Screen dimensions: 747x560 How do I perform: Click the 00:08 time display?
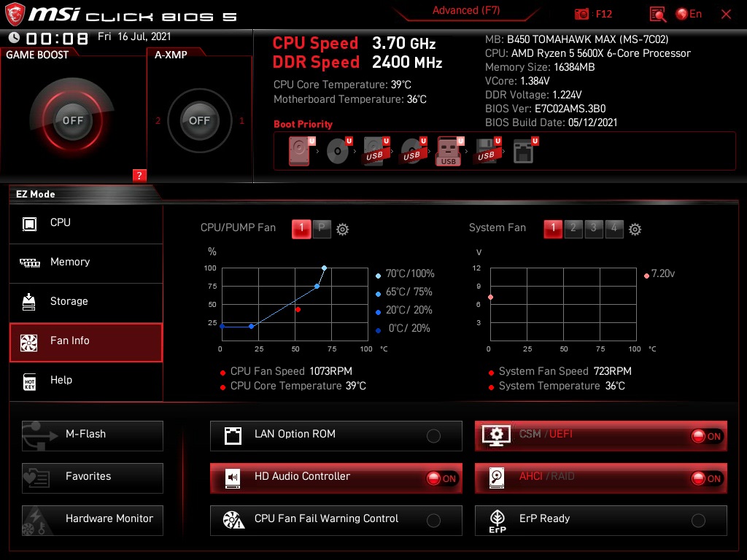(x=57, y=38)
